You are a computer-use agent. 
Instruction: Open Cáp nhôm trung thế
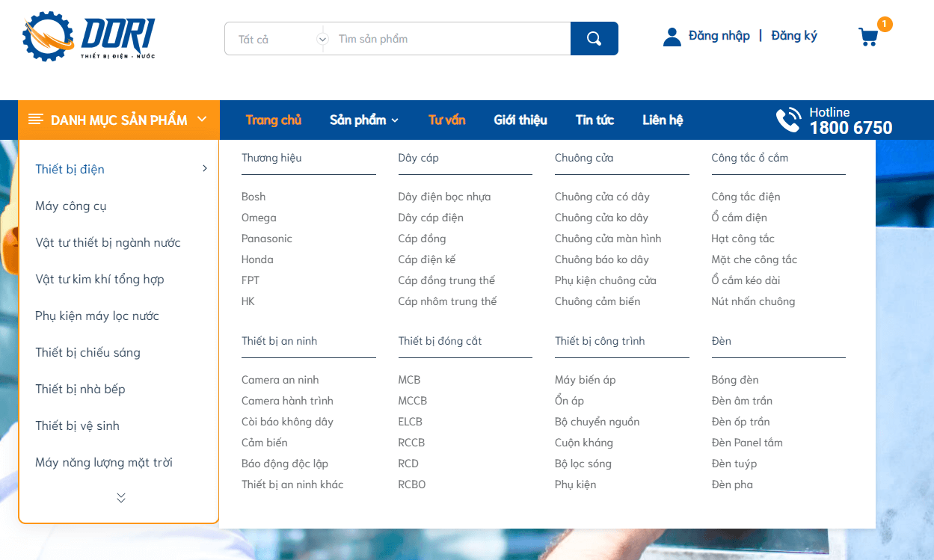(447, 301)
